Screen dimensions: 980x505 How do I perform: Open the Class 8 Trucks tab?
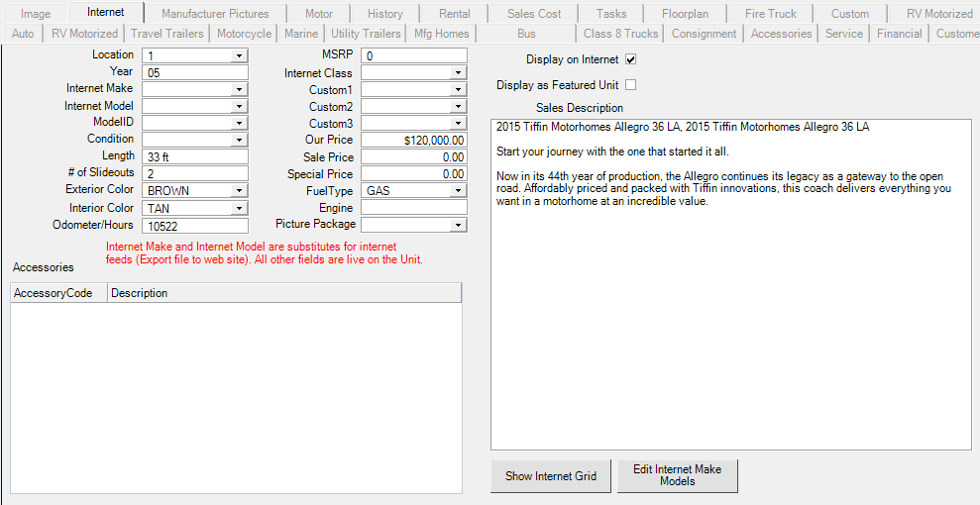[x=621, y=34]
